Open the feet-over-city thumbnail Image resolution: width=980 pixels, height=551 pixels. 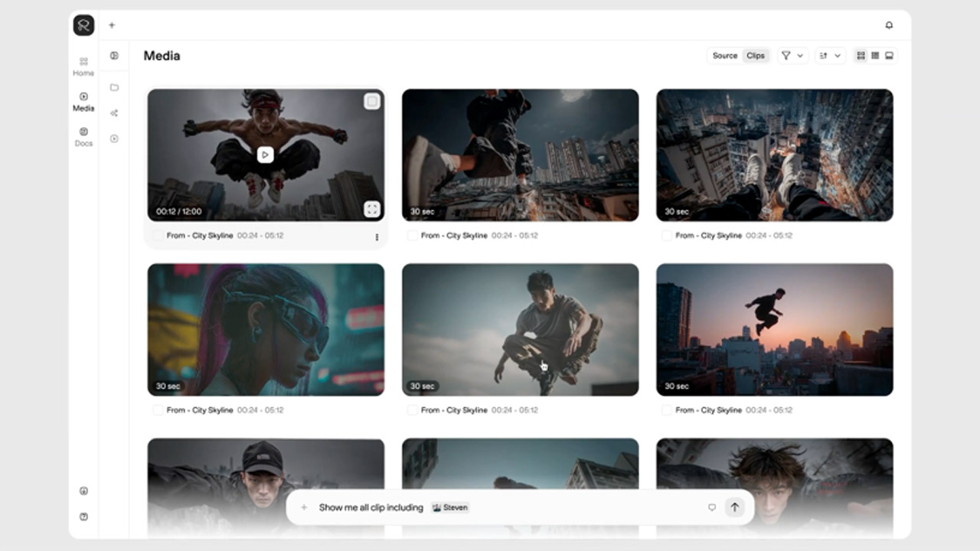pos(775,155)
